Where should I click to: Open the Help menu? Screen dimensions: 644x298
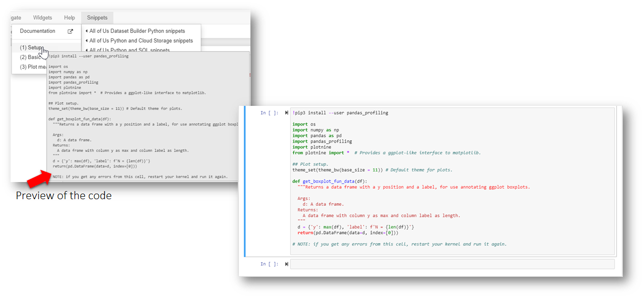[x=70, y=18]
